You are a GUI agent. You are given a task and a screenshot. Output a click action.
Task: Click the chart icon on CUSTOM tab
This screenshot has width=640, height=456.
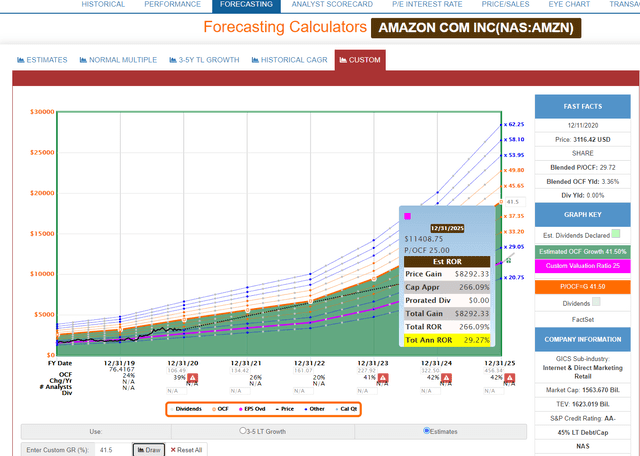pos(343,60)
